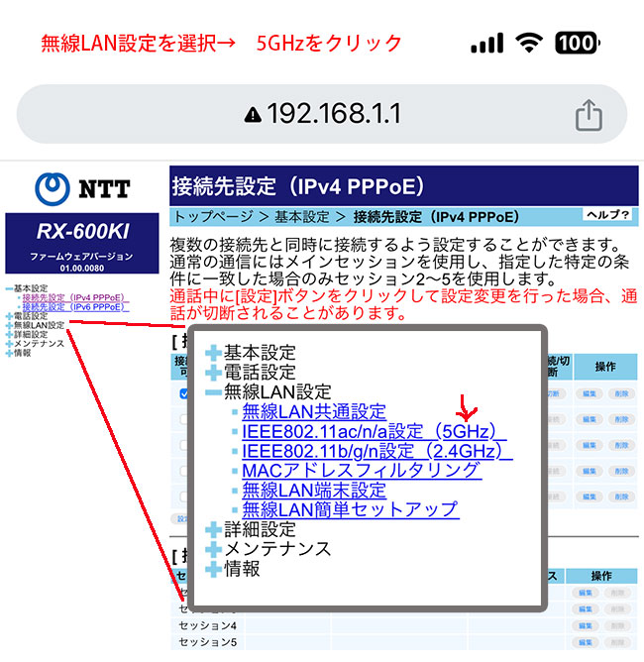Tap the Wi-Fi status icon
644x662 pixels.
[x=529, y=43]
